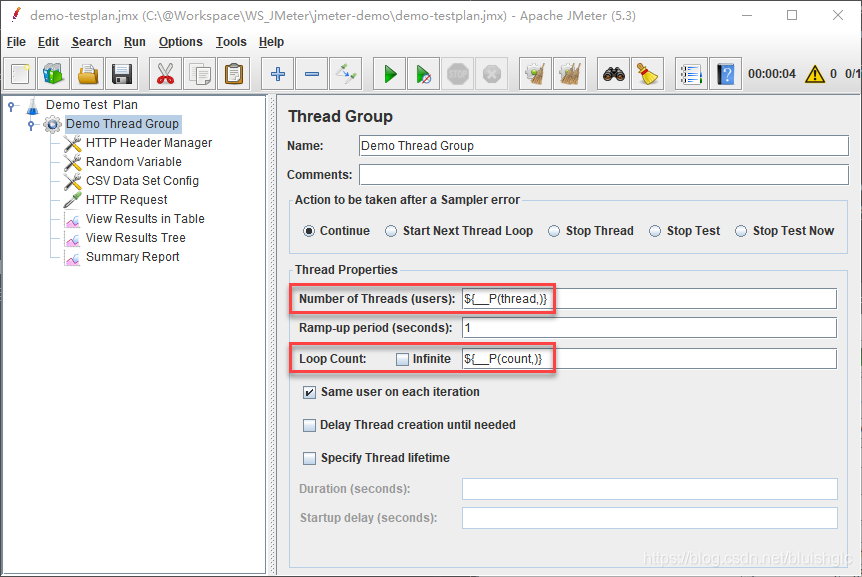862x577 pixels.
Task: Select the Stop Test radio button
Action: tap(655, 231)
